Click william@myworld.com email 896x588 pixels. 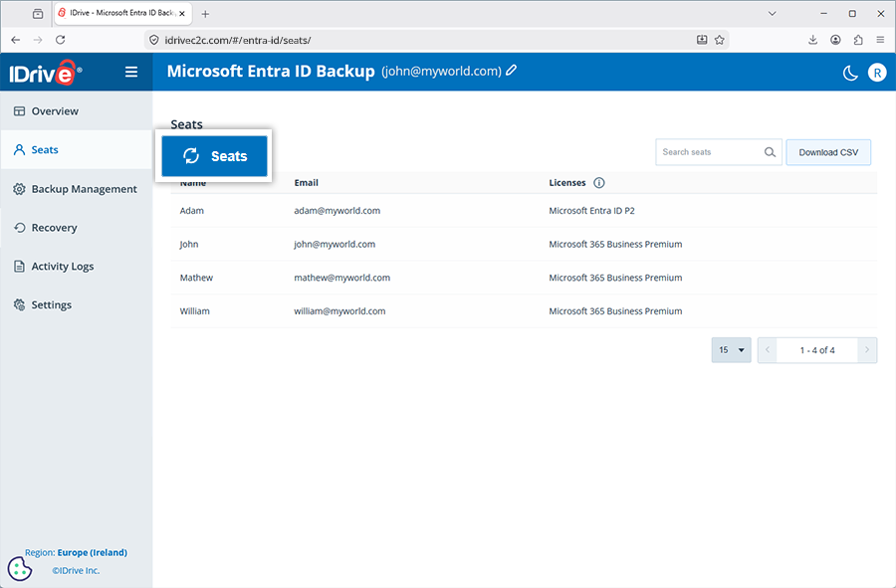coord(339,311)
